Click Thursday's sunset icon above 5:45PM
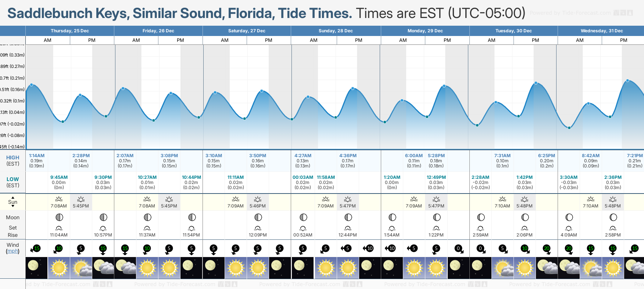Screen dimensions: 644x289 tap(81, 199)
